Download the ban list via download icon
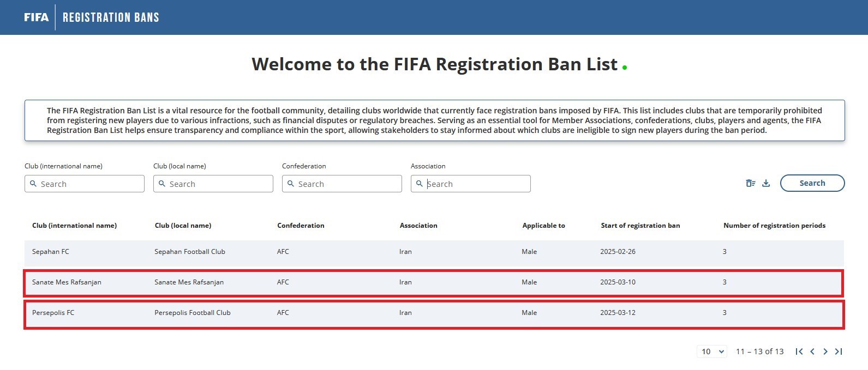This screenshot has width=868, height=370. [x=766, y=183]
